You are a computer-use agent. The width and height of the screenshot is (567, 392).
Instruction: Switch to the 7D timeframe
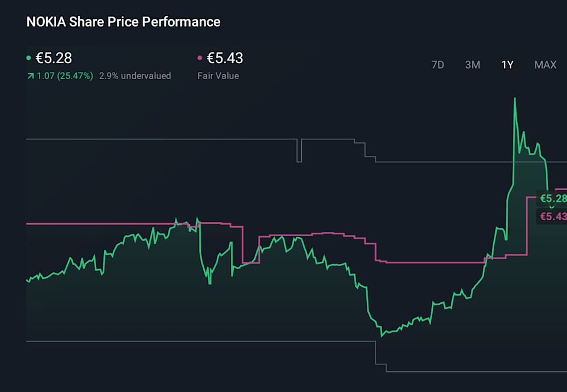[438, 65]
